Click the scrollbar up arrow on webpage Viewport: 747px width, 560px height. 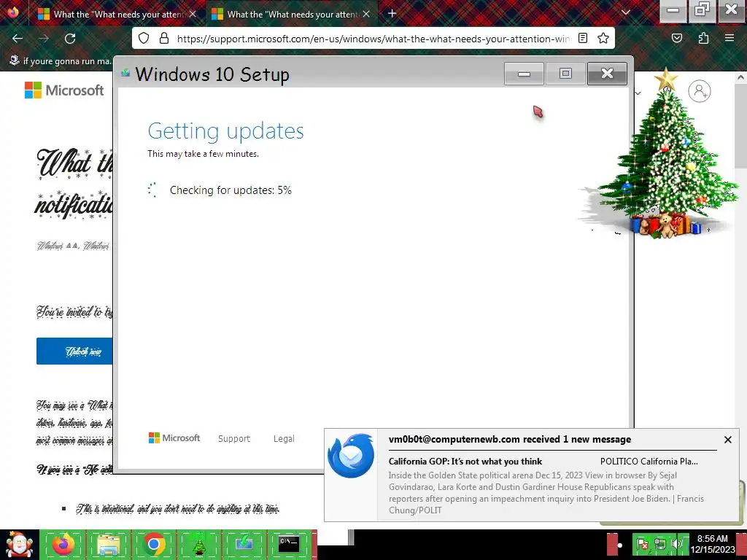point(741,77)
